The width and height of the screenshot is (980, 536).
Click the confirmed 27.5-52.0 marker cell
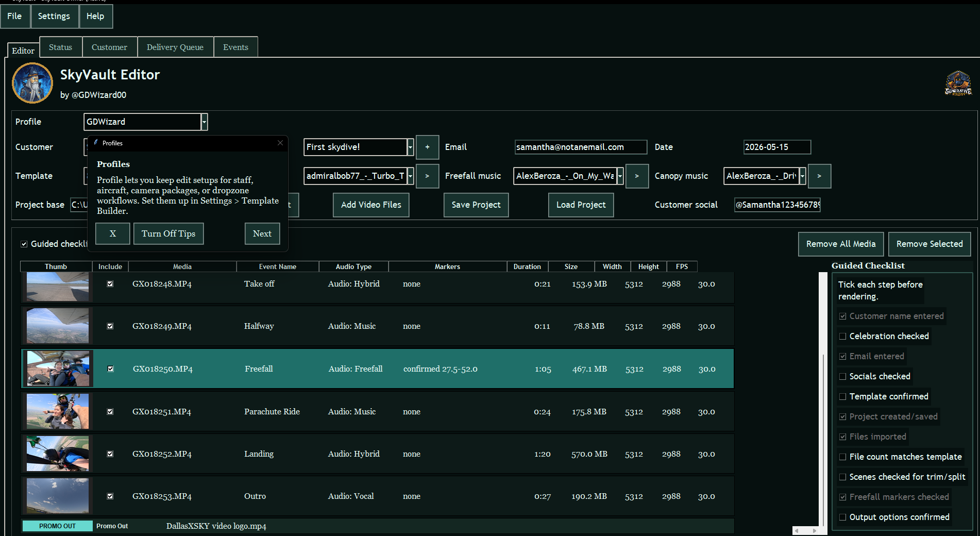point(441,369)
